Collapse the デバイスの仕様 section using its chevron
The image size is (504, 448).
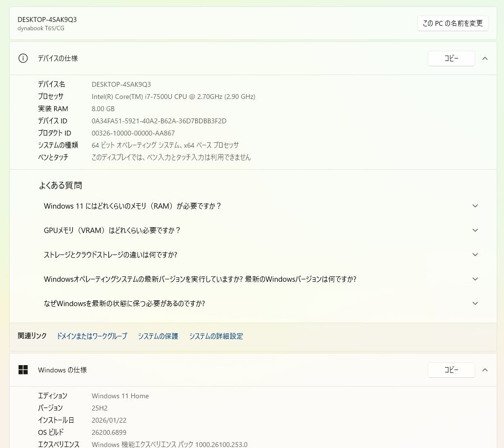click(x=484, y=58)
